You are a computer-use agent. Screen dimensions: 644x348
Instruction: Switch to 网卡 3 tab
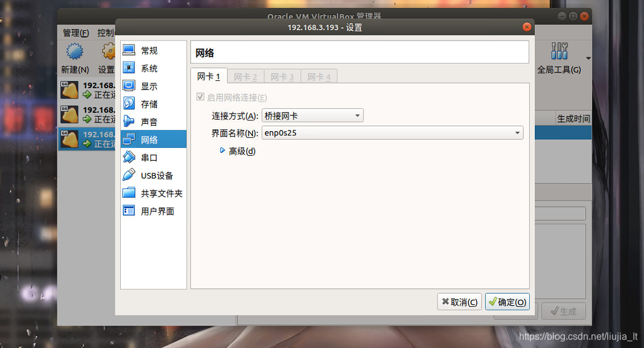tap(282, 77)
